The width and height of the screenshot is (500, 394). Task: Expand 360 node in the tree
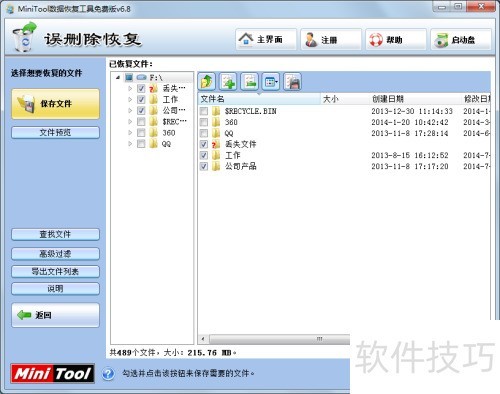pyautogui.click(x=130, y=133)
